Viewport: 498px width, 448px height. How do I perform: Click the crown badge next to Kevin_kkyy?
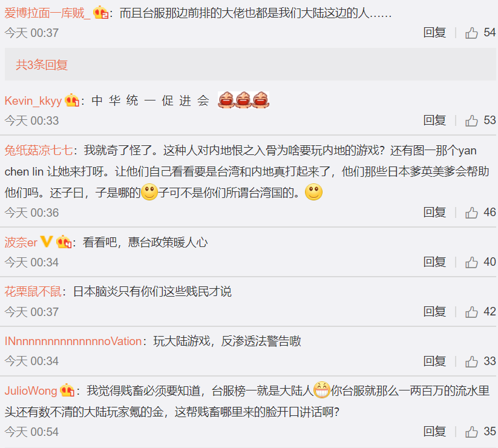72,100
